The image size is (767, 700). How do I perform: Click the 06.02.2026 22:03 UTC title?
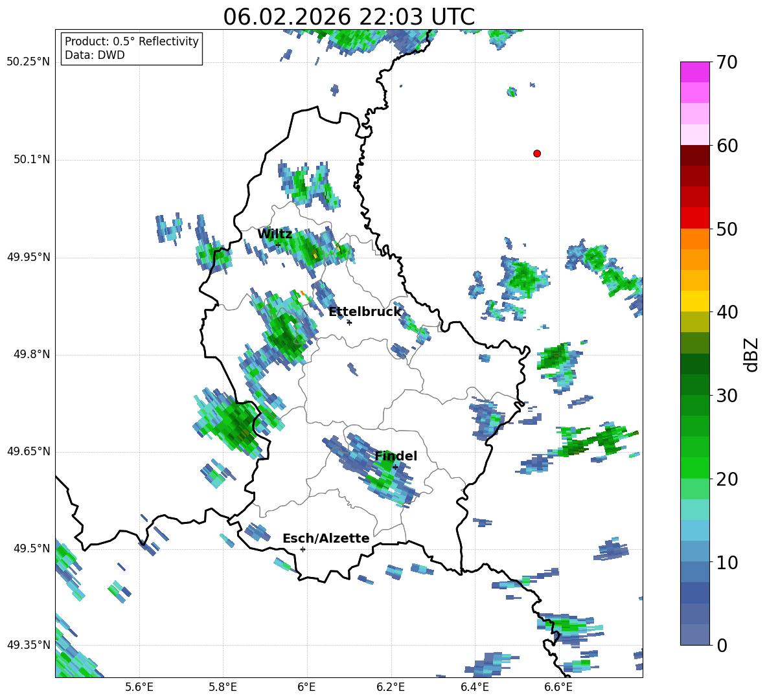tap(349, 17)
